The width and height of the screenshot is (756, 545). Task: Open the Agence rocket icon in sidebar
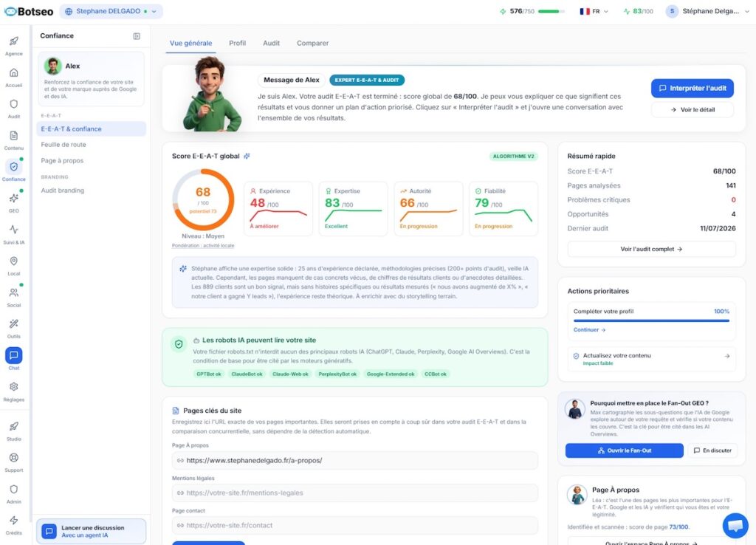tap(14, 41)
